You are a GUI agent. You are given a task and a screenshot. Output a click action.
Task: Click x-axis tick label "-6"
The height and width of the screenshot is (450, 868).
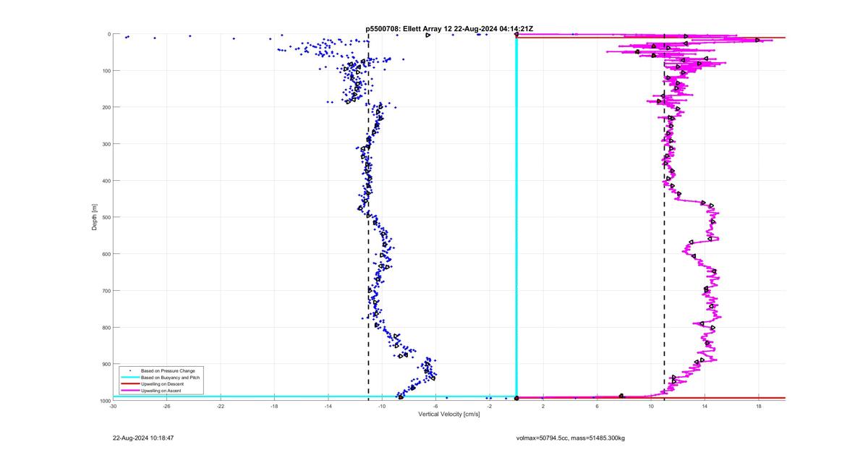tap(435, 406)
